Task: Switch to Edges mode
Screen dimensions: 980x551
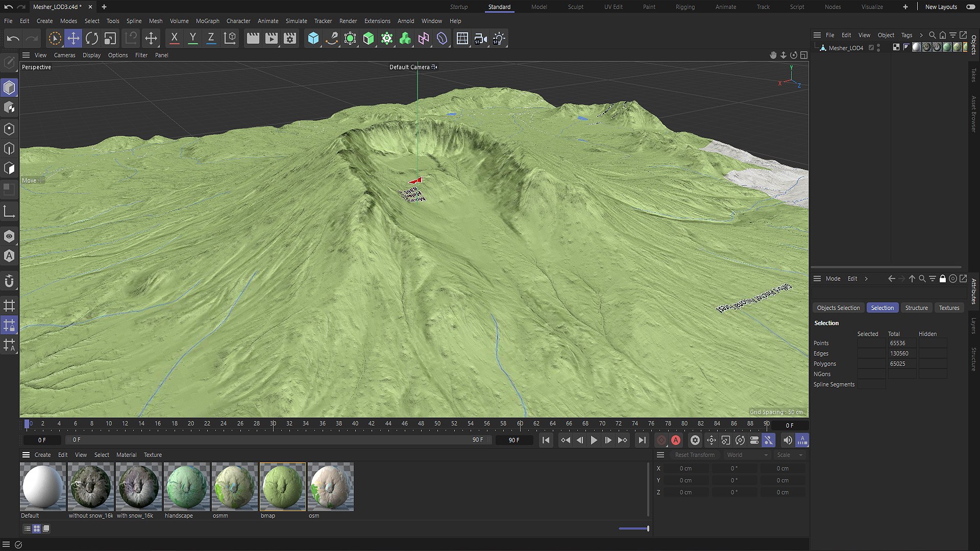Action: click(9, 148)
